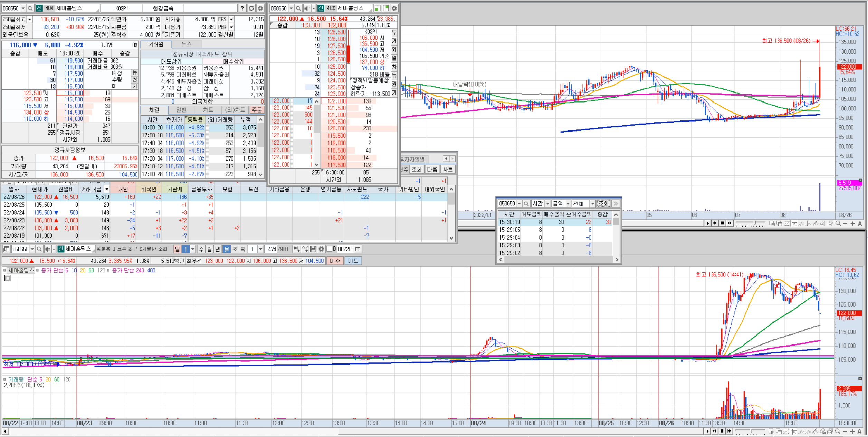Select 틱 (tick) chart period toggle

pyautogui.click(x=243, y=249)
